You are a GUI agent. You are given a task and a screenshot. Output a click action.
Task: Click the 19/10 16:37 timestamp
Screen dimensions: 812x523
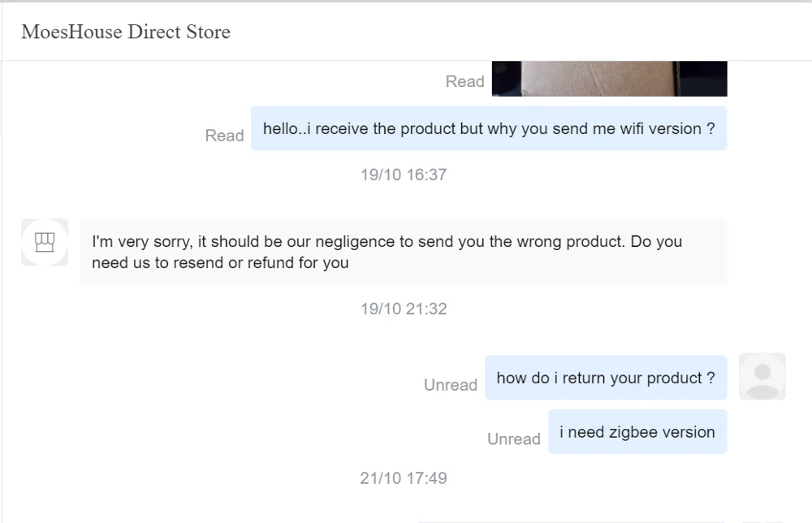click(404, 175)
